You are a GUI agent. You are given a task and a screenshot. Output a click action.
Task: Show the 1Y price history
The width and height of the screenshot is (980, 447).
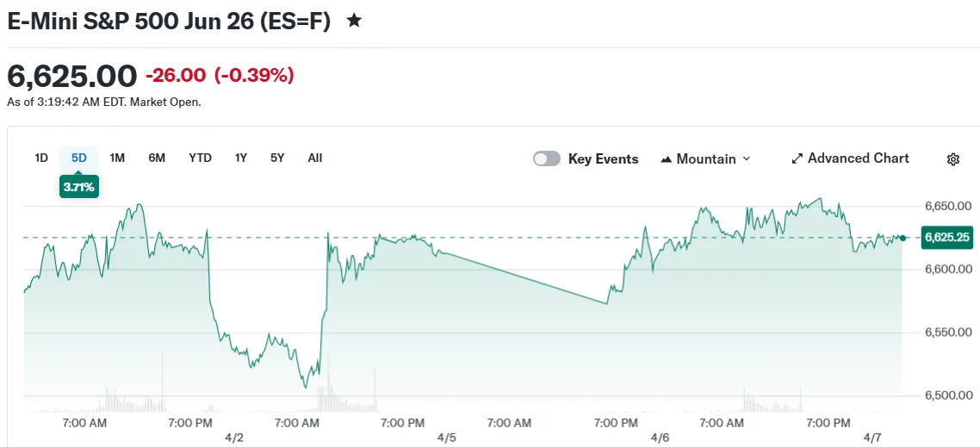(241, 158)
